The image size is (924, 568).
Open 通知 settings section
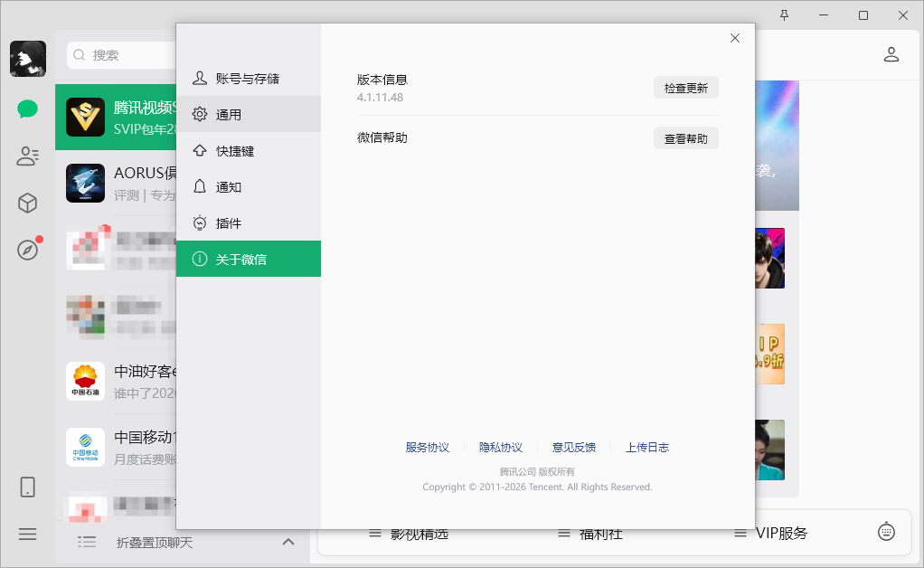click(x=248, y=187)
